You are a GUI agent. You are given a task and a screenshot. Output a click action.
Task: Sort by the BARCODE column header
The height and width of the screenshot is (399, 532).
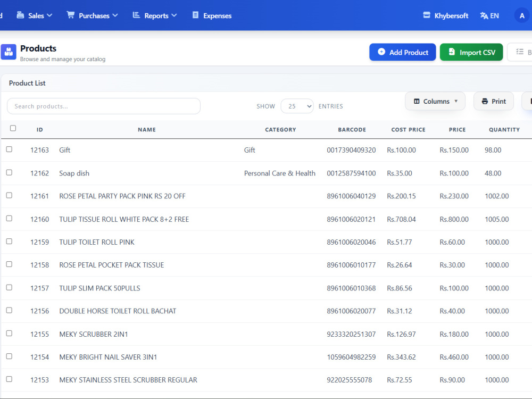point(352,130)
